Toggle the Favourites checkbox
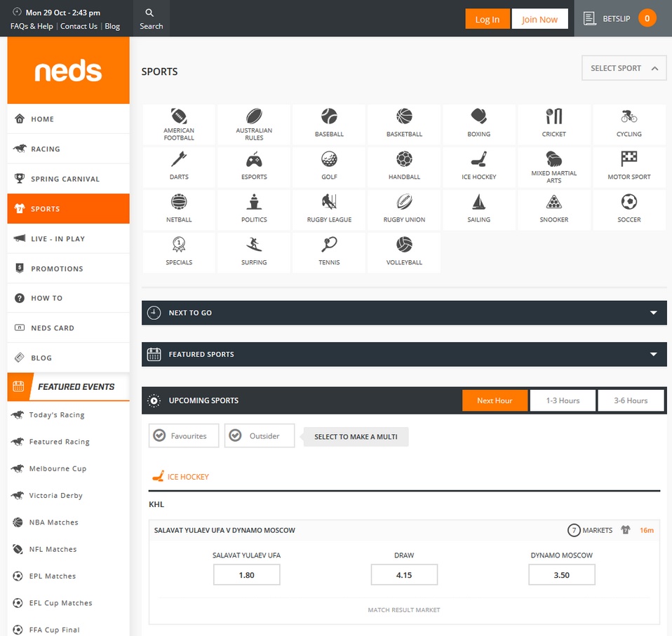The height and width of the screenshot is (636, 672). click(183, 435)
